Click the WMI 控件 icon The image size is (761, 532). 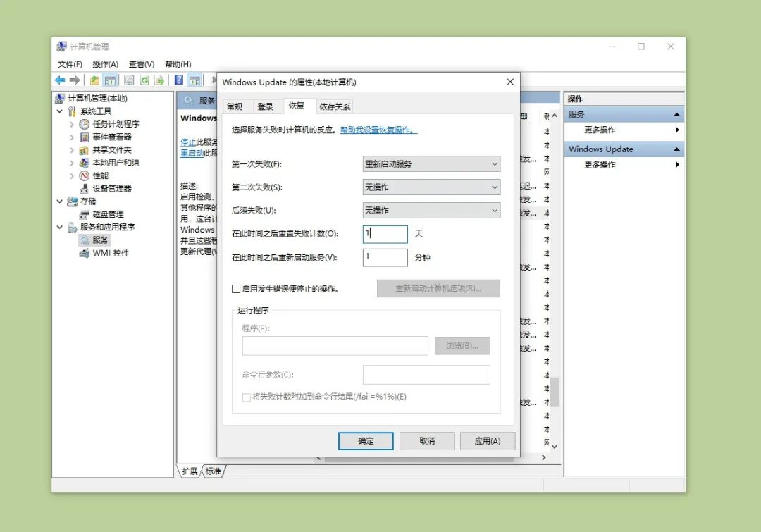tap(85, 253)
